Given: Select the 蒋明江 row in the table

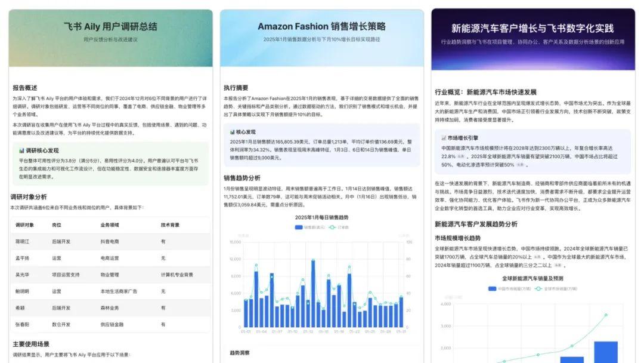Looking at the screenshot, I should pos(110,242).
